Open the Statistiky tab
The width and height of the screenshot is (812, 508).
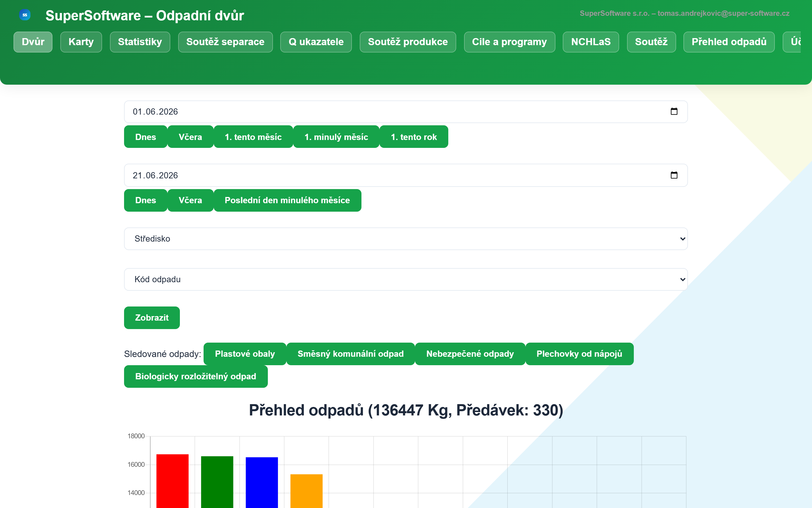140,42
